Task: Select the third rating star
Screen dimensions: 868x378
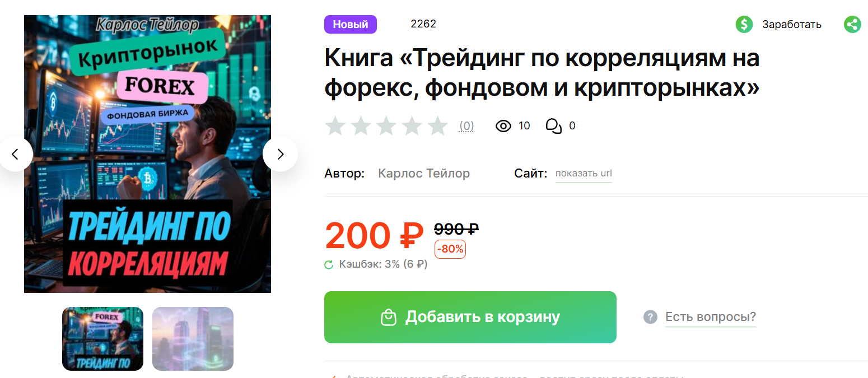Action: click(386, 126)
